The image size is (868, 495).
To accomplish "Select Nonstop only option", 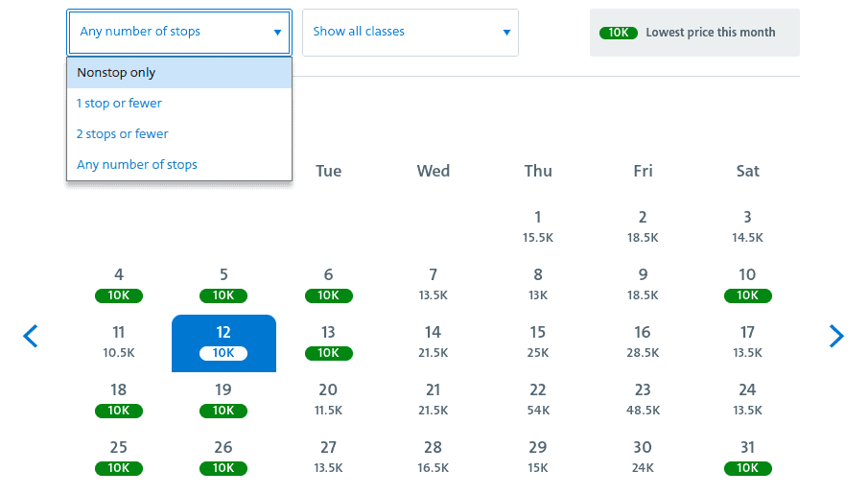I will click(179, 73).
